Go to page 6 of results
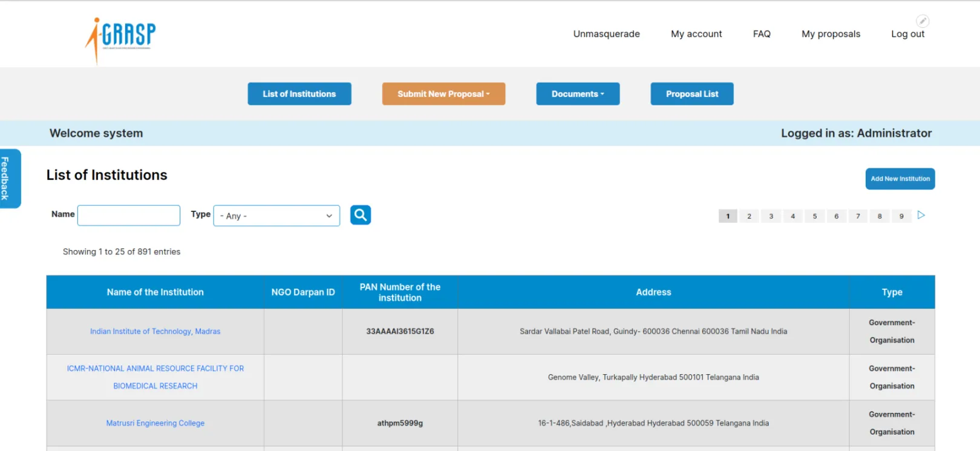Screen dimensions: 980x451 [x=836, y=216]
